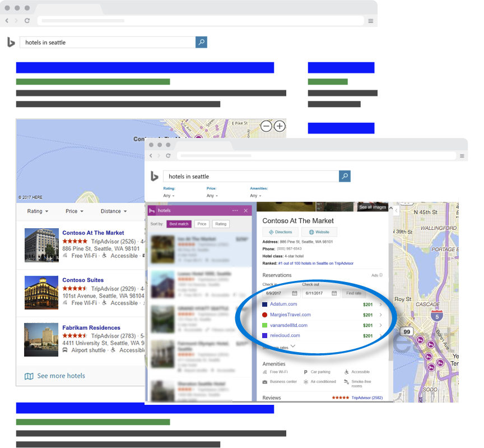Click the green square beside vanarsdelltd.com
This screenshot has width=484, height=448.
tap(265, 325)
